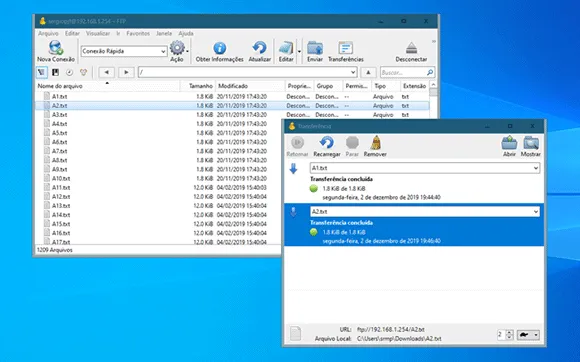The width and height of the screenshot is (580, 362).
Task: Select the file A1.txt in the list
Action: 233,97
